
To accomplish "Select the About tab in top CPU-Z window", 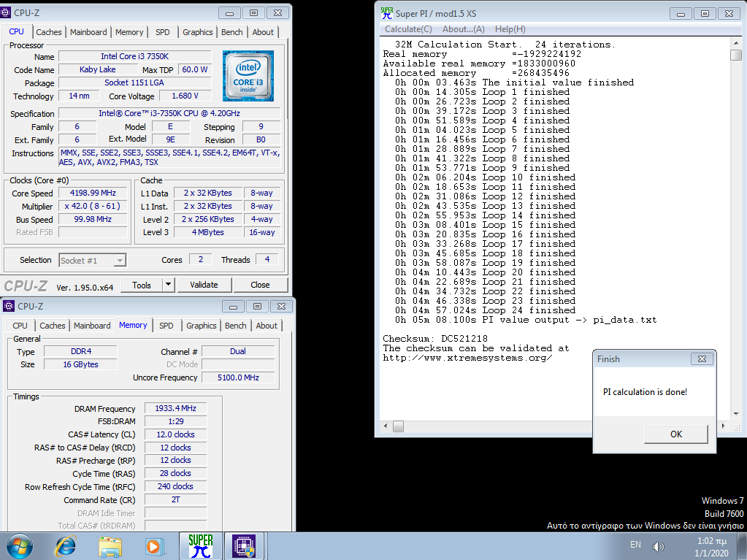I will click(263, 32).
